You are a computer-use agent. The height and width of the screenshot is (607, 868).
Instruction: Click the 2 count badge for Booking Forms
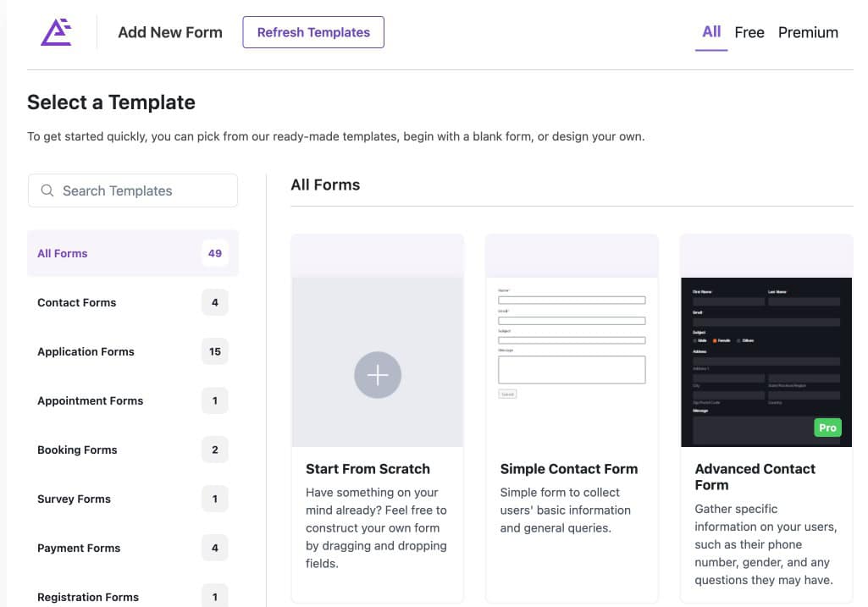[x=215, y=450]
